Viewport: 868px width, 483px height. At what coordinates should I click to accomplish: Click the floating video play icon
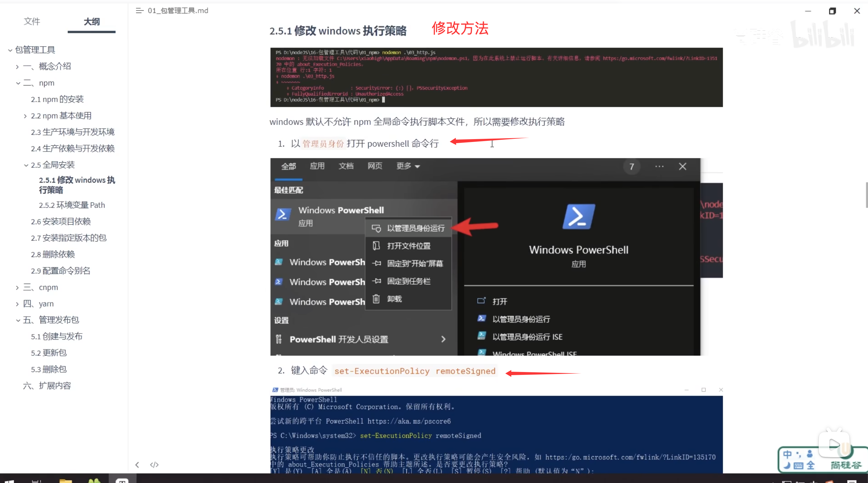coord(834,444)
